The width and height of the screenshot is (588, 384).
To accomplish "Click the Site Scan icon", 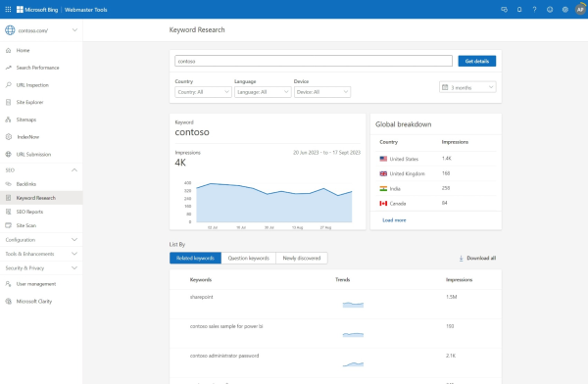I will click(8, 225).
